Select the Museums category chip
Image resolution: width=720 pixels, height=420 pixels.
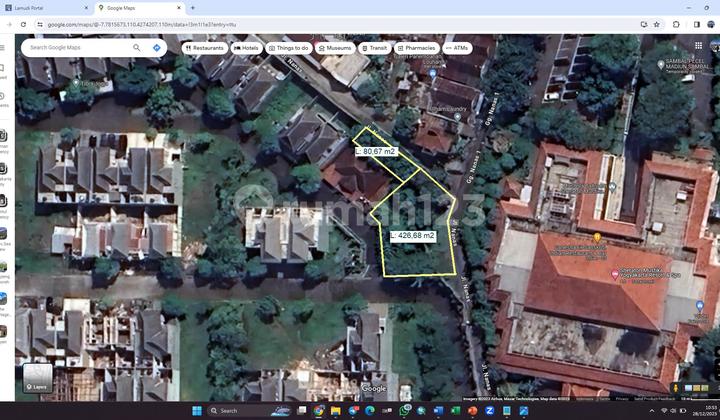pyautogui.click(x=335, y=48)
